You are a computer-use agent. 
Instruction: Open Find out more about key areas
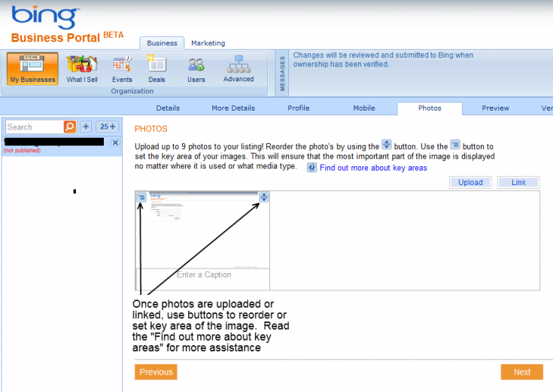[x=373, y=168]
